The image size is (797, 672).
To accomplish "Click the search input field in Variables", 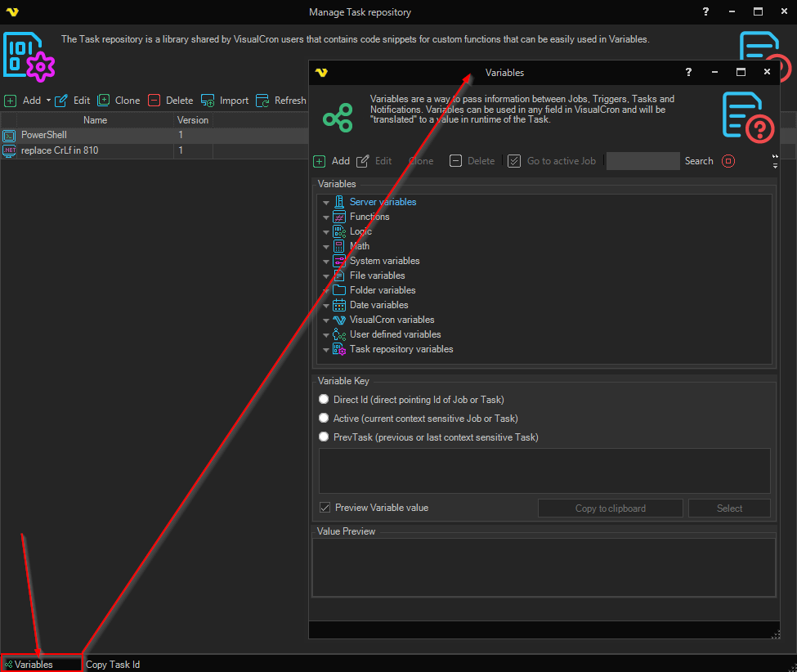I will coord(643,161).
